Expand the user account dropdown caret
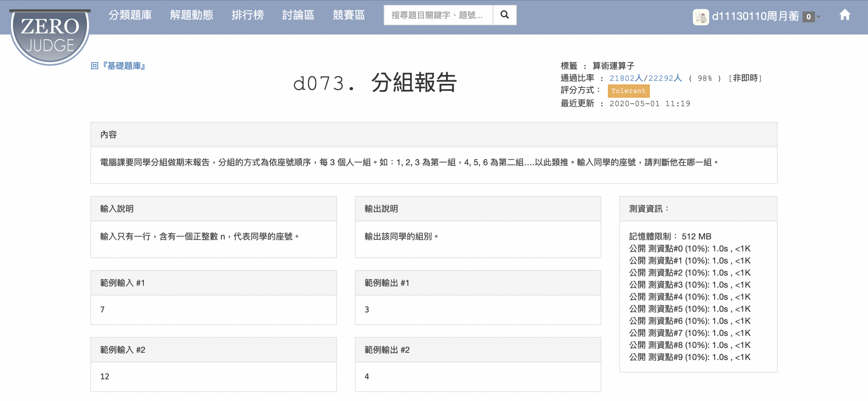Image resolution: width=868 pixels, height=401 pixels. point(819,17)
